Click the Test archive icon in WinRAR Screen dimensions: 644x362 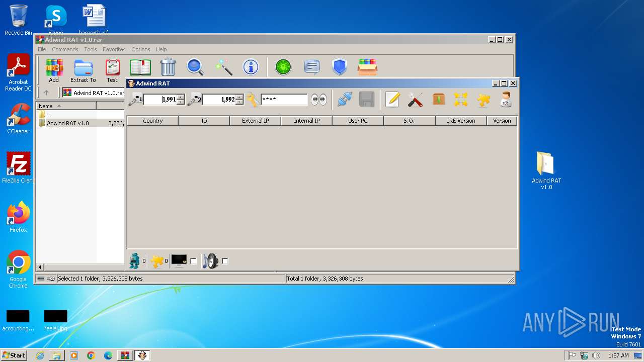[x=112, y=70]
